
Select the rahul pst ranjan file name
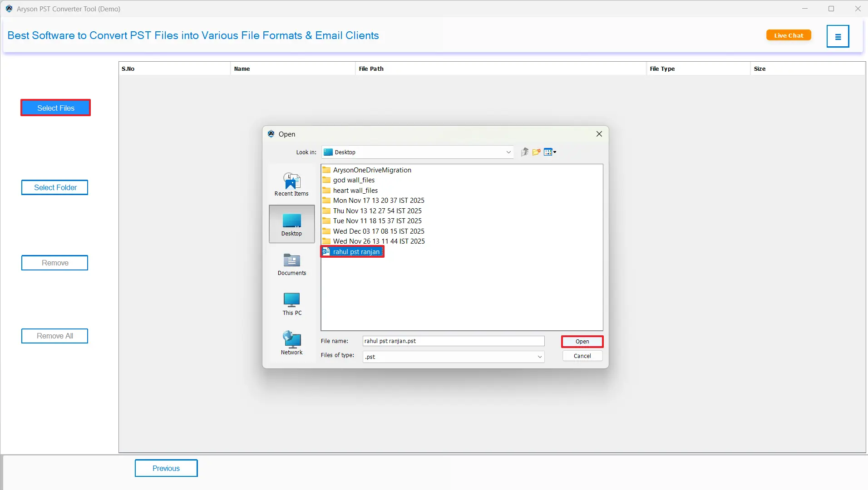(x=356, y=252)
